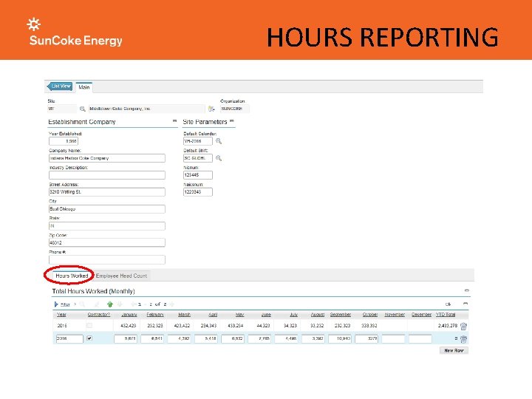The height and width of the screenshot is (399, 532).
Task: Click the Default Shift input field
Action: click(198, 158)
